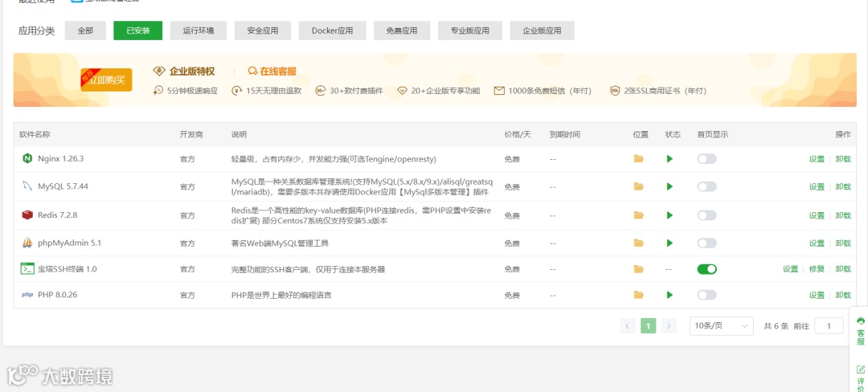Click the Nginx 1.26.3 software name

(x=60, y=159)
